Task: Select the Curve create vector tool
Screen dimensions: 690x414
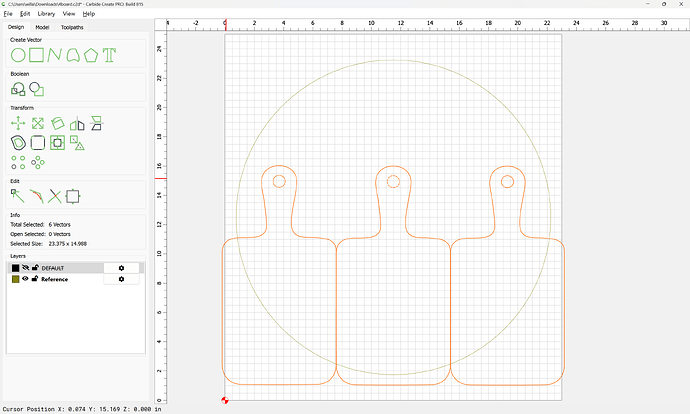Action: coord(73,55)
